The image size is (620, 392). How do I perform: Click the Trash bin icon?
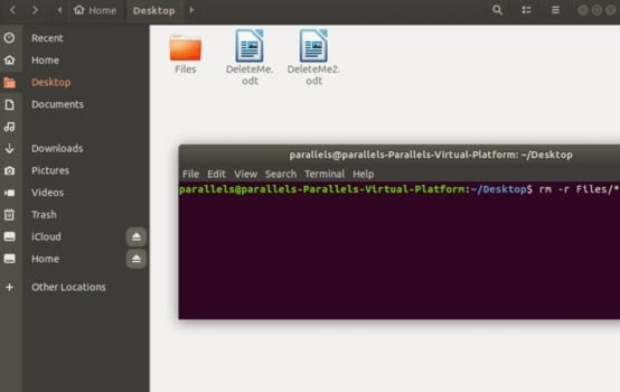click(9, 215)
